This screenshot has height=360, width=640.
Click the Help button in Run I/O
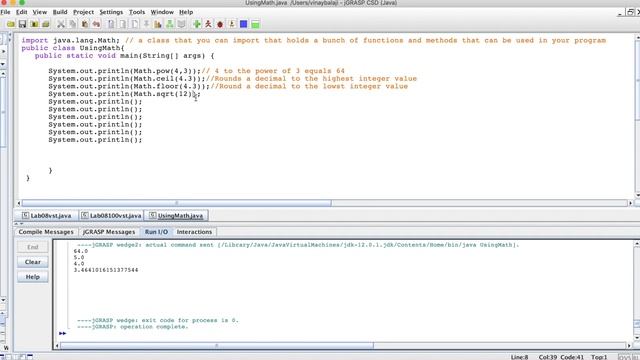pyautogui.click(x=33, y=277)
